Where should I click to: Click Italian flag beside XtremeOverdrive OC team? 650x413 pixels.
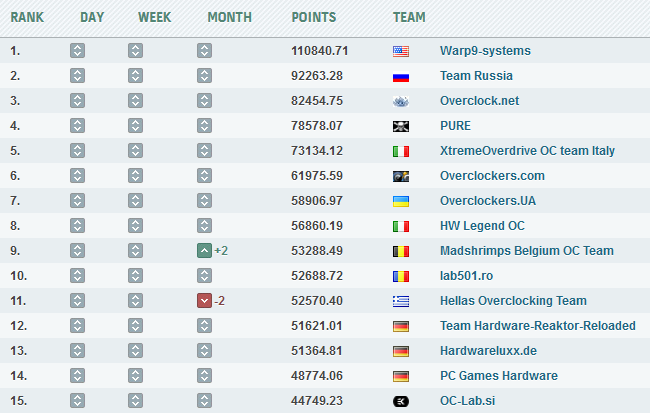401,151
